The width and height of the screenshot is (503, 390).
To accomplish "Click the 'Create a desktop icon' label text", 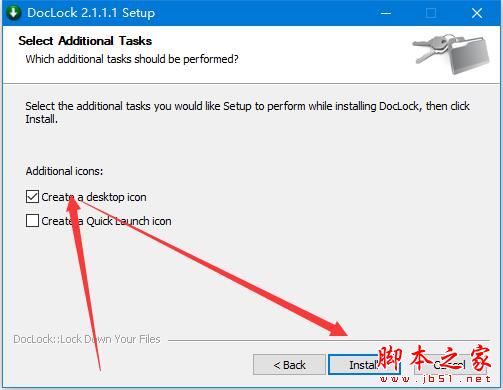I will [94, 197].
